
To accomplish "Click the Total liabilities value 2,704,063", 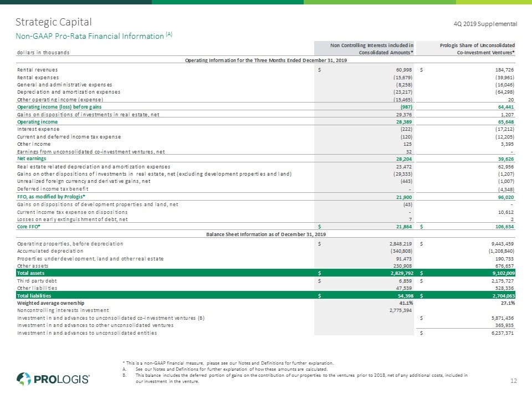I will point(504,296).
